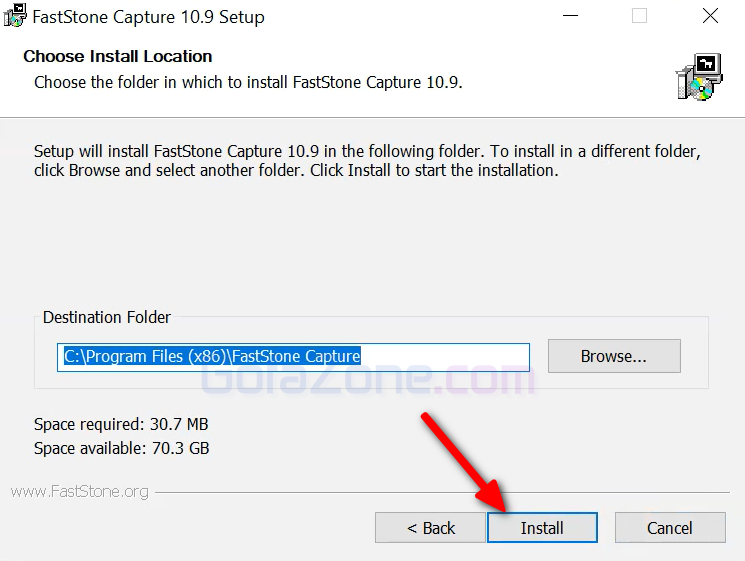Close the FastStone Capture setup window
The width and height of the screenshot is (745, 561).
tap(709, 17)
